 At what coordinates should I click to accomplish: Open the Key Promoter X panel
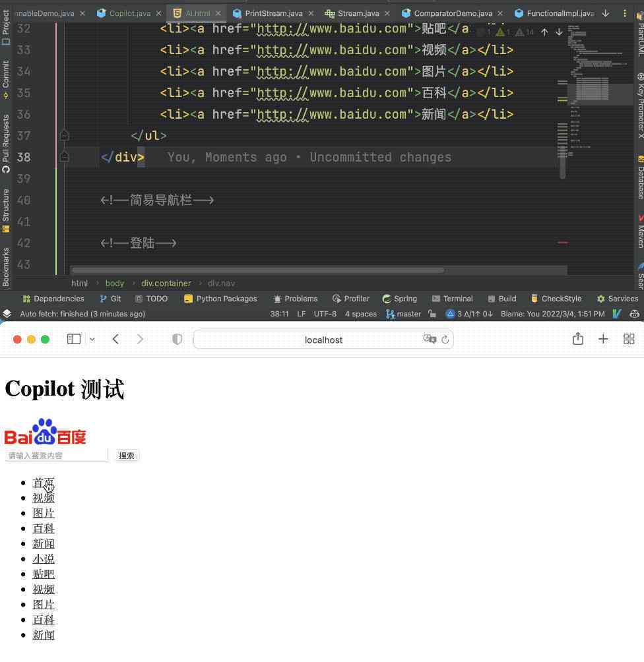point(640,105)
